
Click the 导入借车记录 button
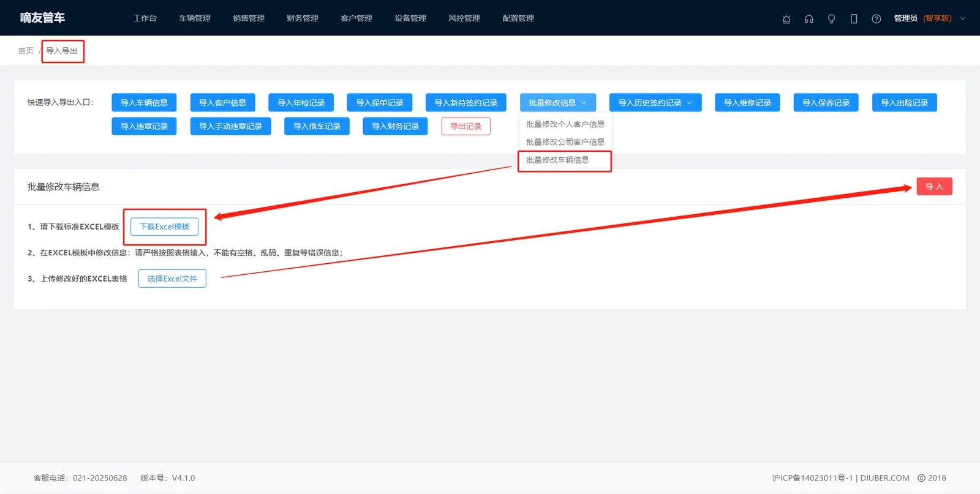coord(317,126)
